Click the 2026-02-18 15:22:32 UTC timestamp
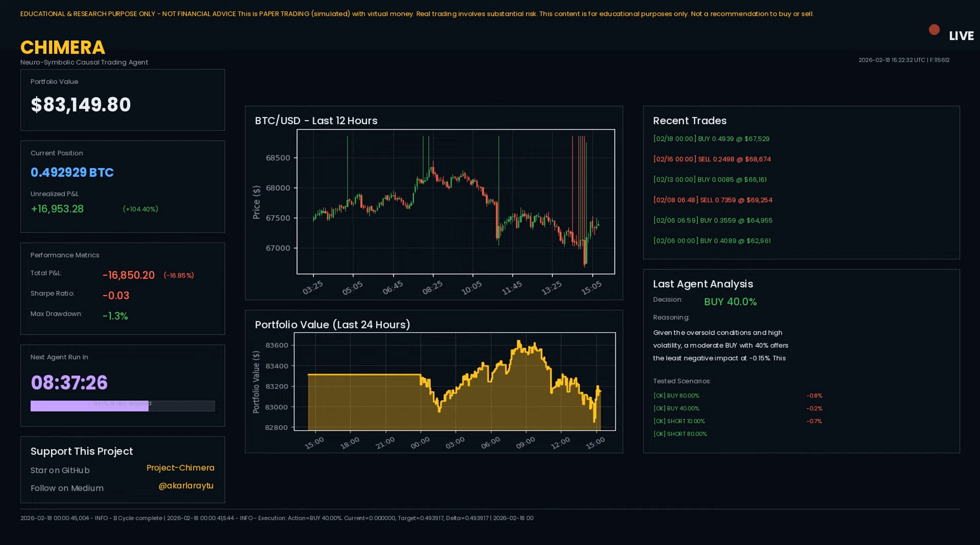Screen dimensions: 980x545 (x=892, y=60)
